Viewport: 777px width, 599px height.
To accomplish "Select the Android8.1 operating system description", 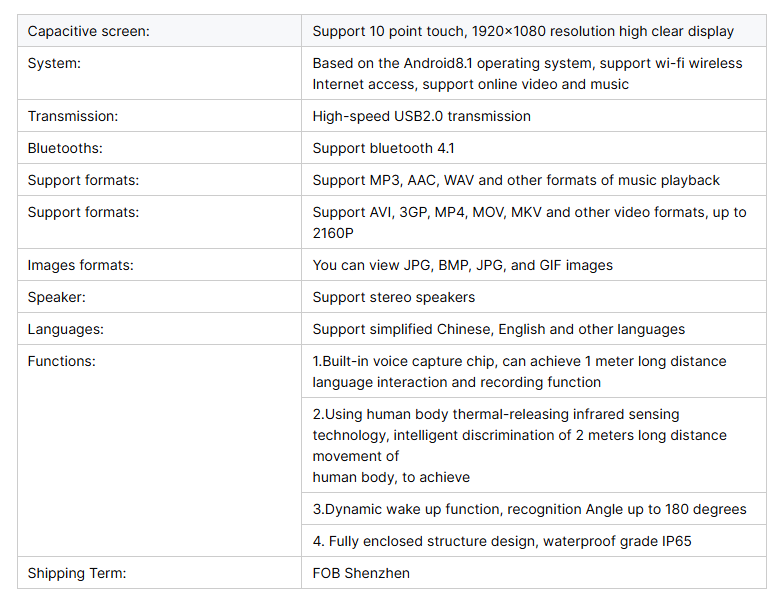I will click(x=527, y=74).
